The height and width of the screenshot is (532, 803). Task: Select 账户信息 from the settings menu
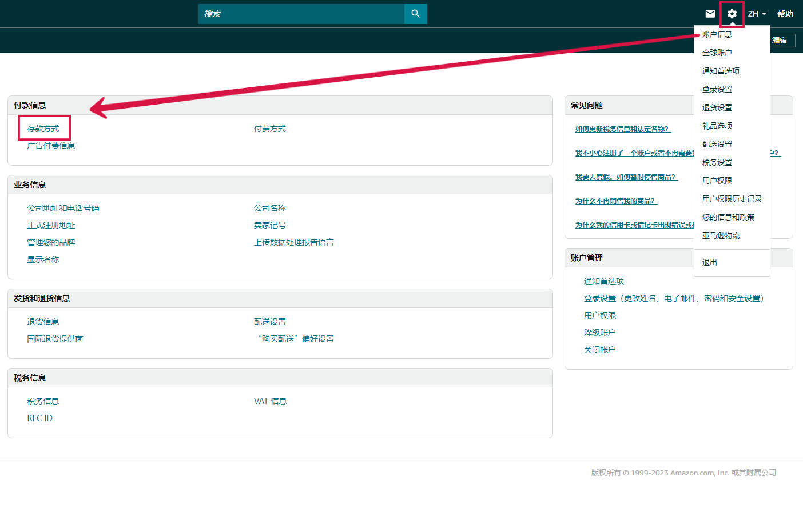coord(717,34)
